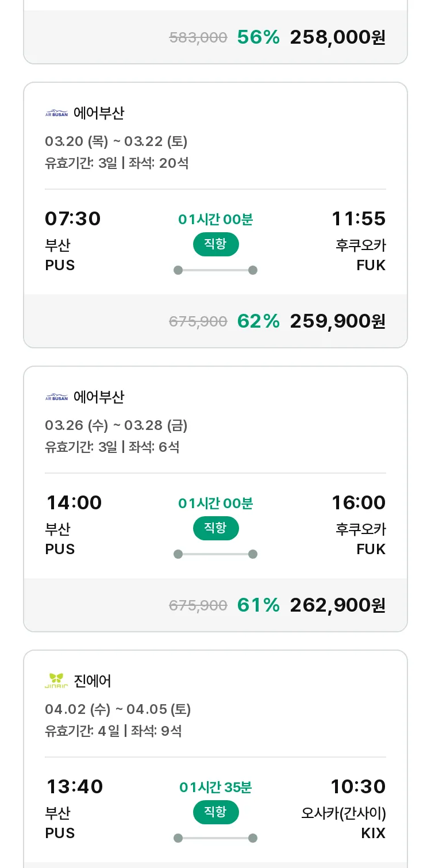Click the Jin Air butterfly logo

tap(56, 681)
